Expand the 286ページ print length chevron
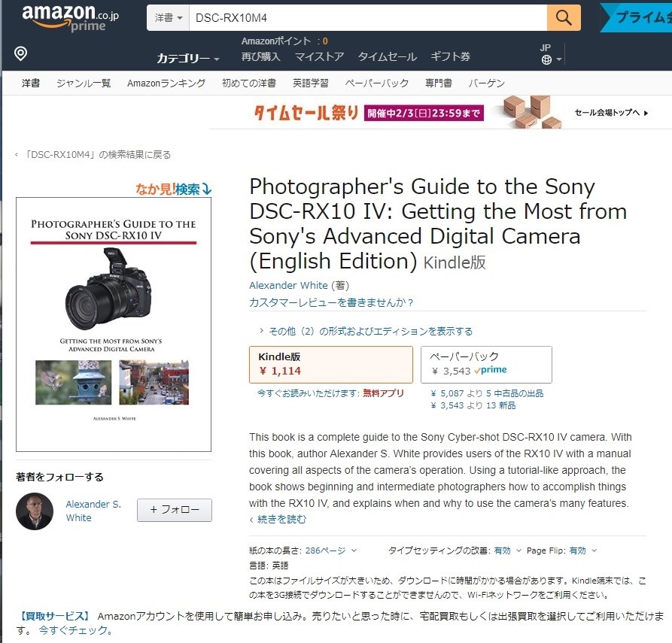 click(354, 550)
